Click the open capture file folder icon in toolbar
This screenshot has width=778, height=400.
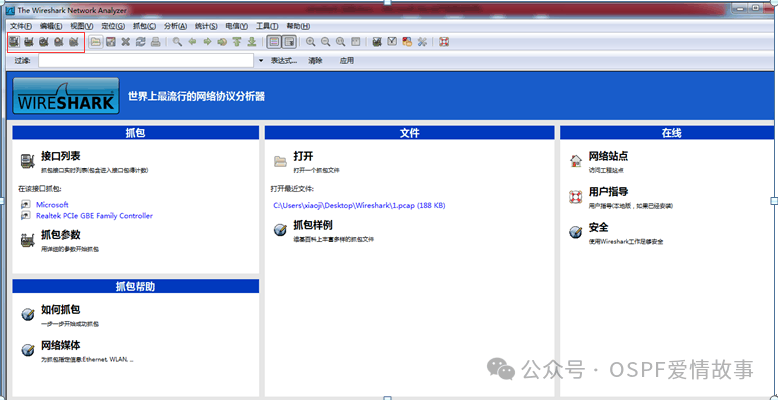[x=96, y=42]
